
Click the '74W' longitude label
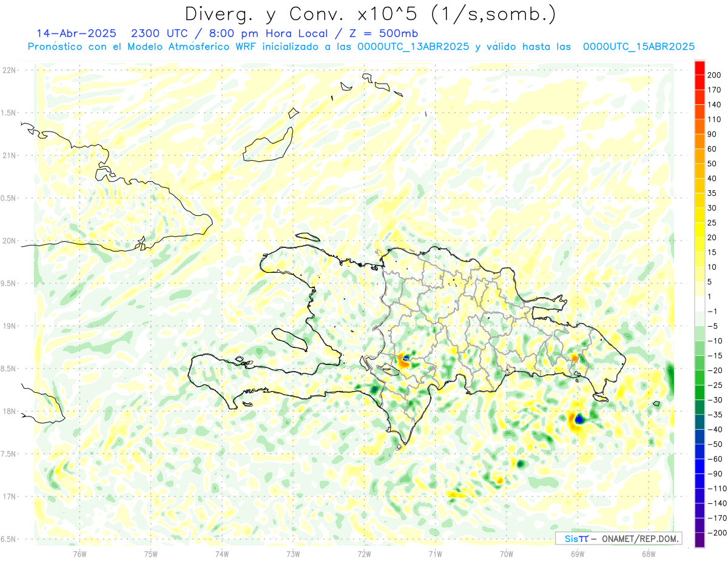click(222, 554)
